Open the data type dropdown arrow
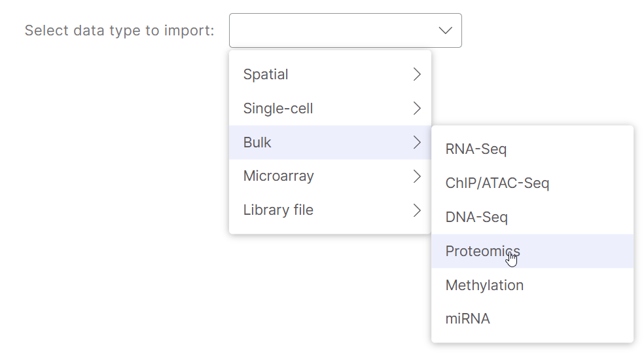 point(445,31)
